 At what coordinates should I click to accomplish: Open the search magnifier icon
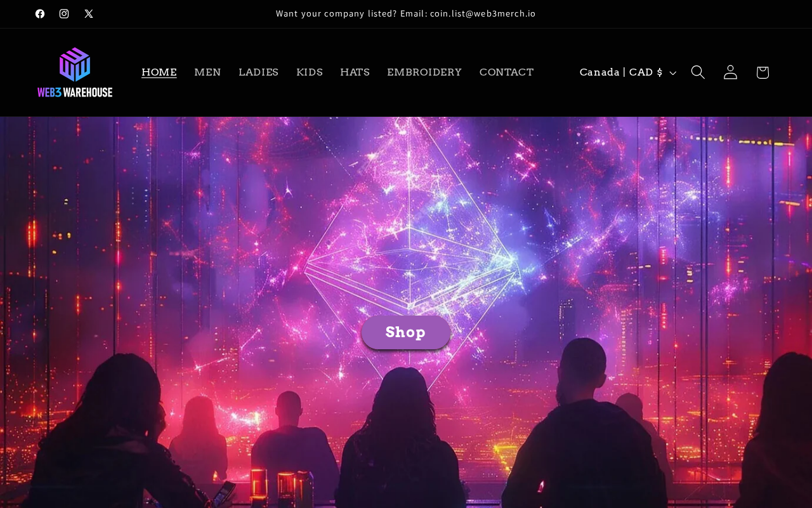pos(698,72)
